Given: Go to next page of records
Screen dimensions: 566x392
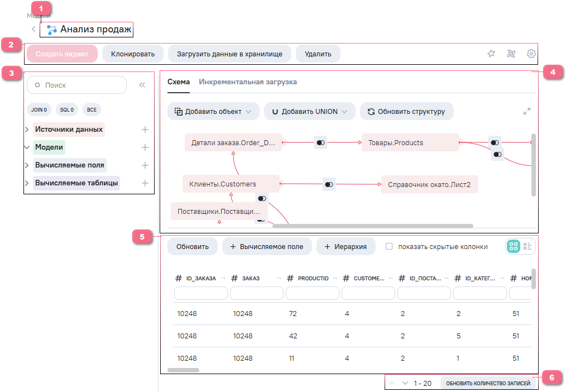Looking at the screenshot, I should pyautogui.click(x=405, y=383).
